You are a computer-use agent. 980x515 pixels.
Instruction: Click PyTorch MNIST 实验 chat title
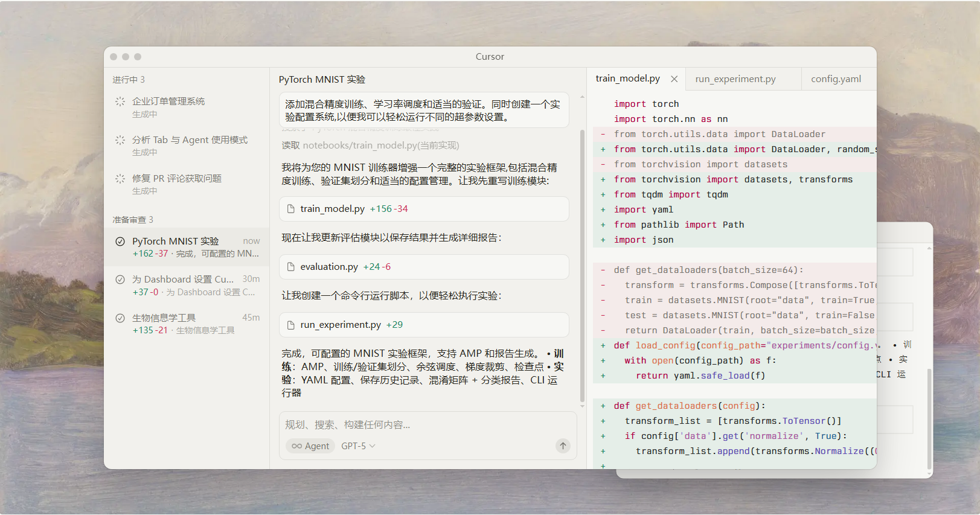point(322,80)
